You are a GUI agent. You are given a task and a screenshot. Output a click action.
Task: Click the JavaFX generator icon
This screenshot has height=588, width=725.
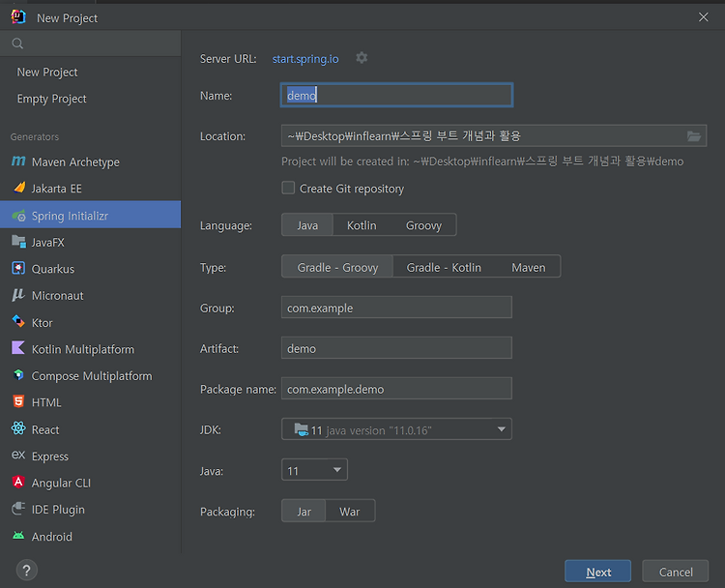click(18, 242)
